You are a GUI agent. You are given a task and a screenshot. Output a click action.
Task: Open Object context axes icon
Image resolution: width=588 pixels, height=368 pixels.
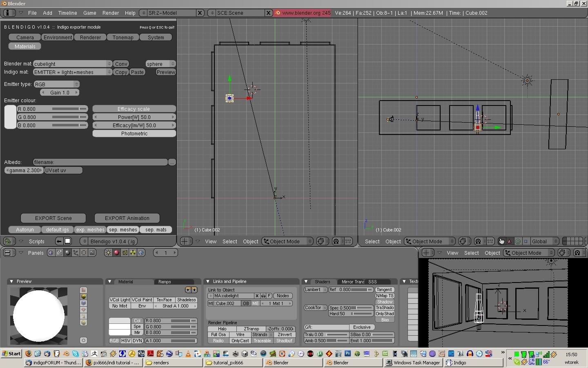pos(76,253)
